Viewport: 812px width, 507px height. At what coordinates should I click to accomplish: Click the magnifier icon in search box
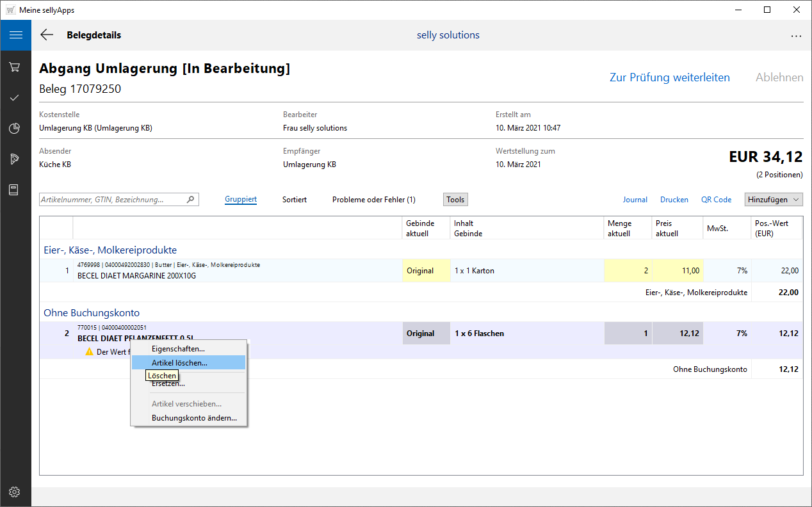point(190,200)
